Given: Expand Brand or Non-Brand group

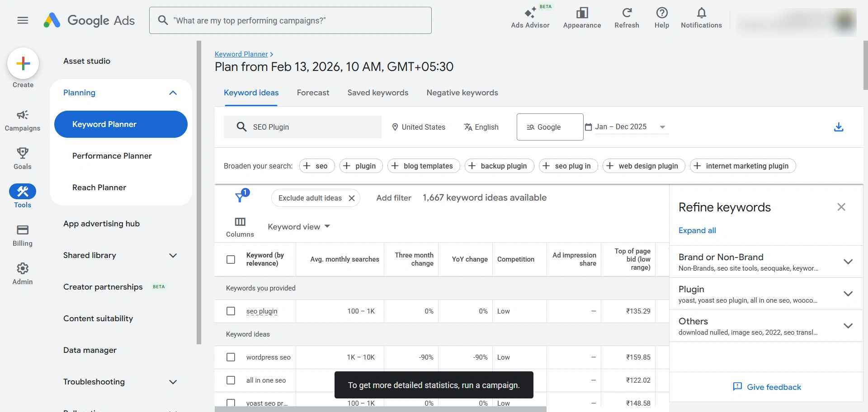Looking at the screenshot, I should click(848, 262).
